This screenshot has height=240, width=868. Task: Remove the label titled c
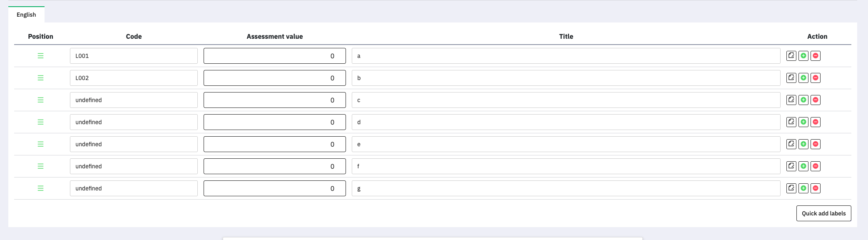816,100
